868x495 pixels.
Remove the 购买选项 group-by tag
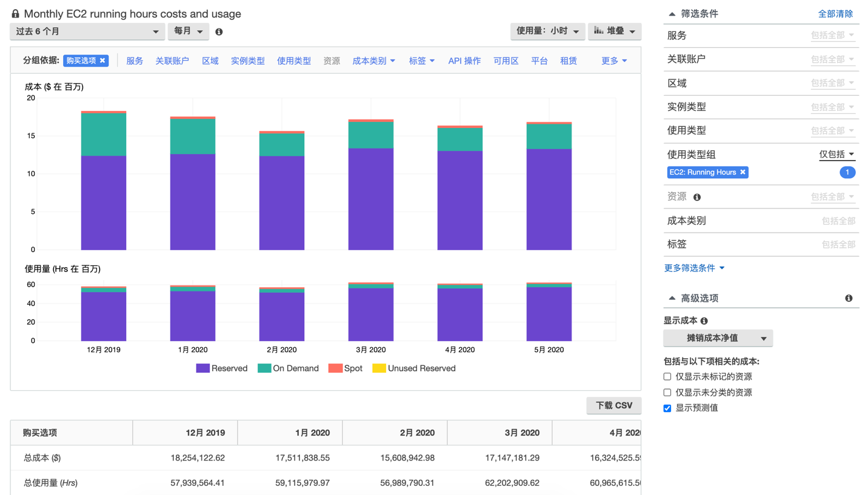click(102, 61)
